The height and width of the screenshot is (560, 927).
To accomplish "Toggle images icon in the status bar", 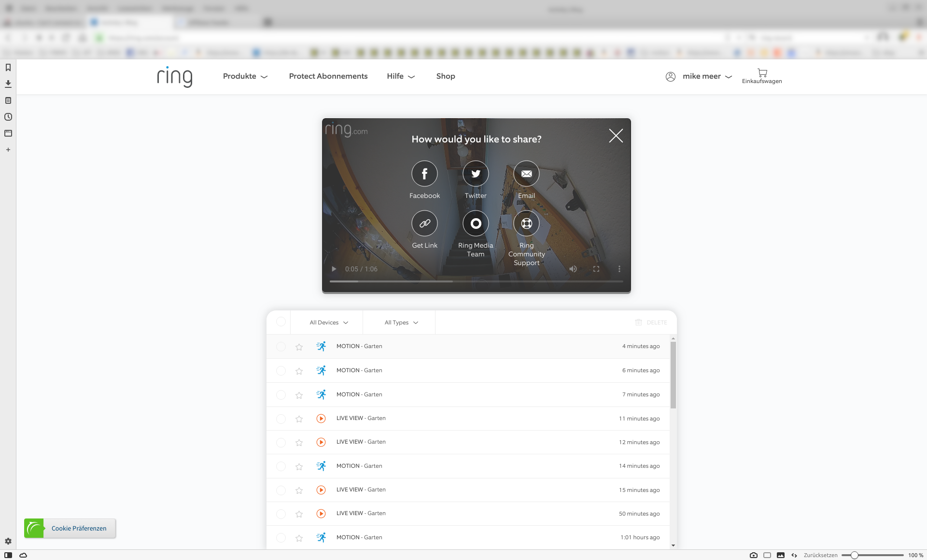I will click(781, 555).
